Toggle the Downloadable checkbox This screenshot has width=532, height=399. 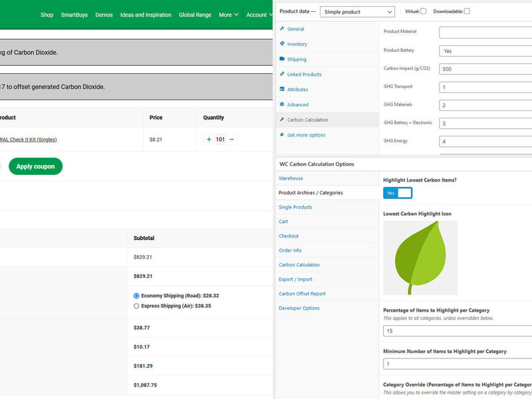467,11
